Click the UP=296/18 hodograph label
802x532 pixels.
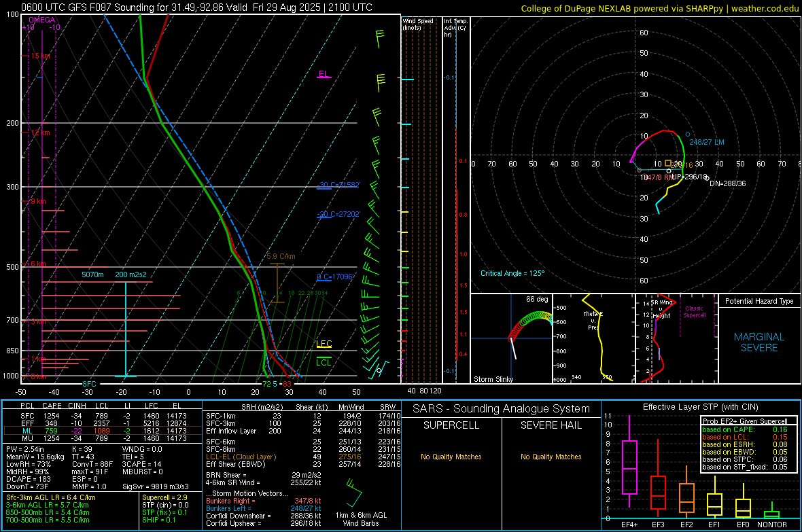pyautogui.click(x=689, y=177)
